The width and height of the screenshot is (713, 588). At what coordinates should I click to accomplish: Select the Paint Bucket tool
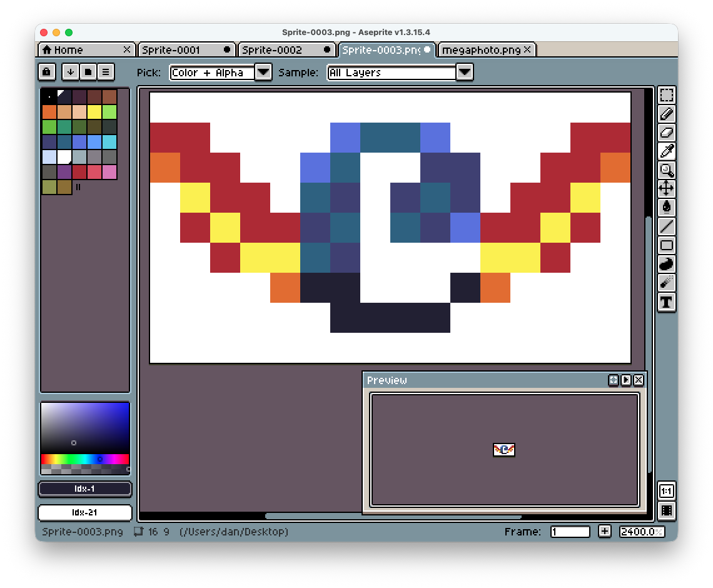tap(667, 208)
